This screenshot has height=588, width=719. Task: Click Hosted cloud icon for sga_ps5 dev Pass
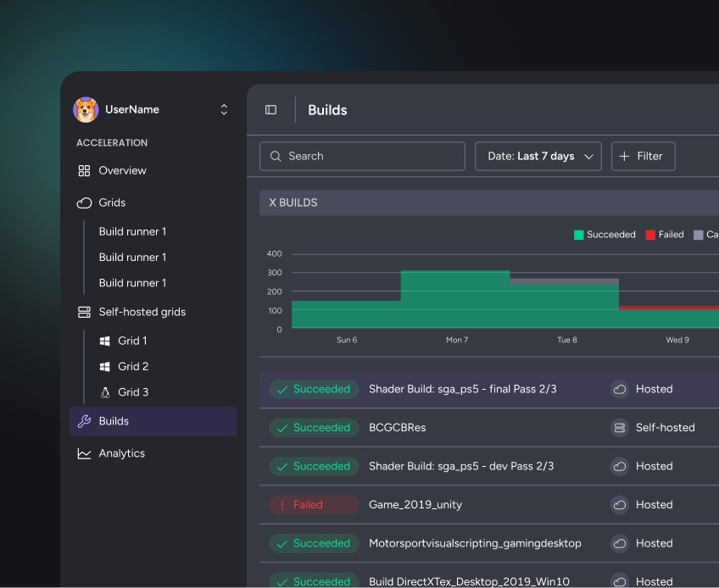[x=620, y=467]
